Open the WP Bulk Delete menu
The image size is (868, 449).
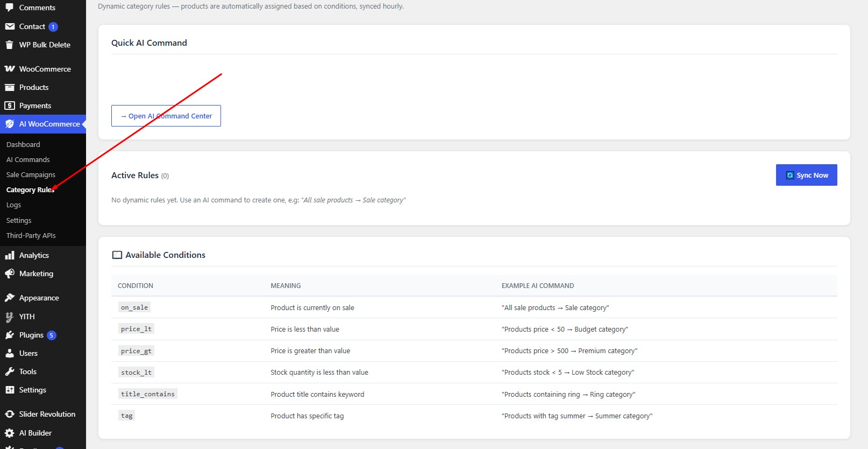click(43, 45)
